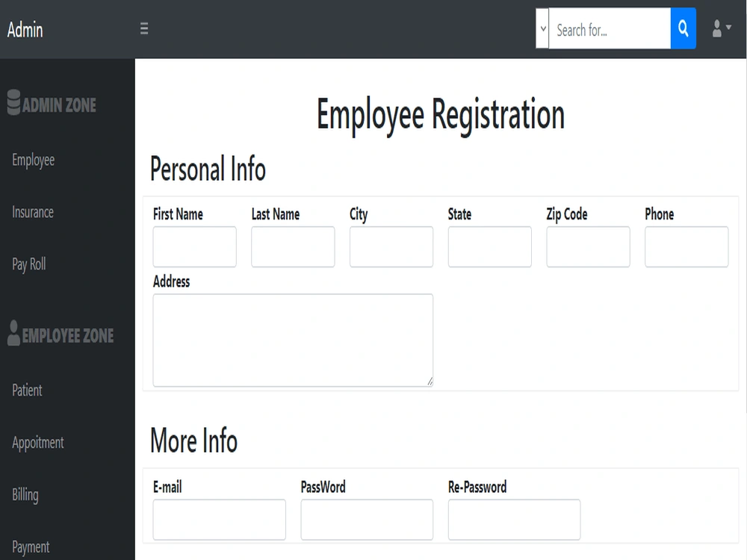This screenshot has width=747, height=560.
Task: Click inside the Address text area
Action: 292,340
